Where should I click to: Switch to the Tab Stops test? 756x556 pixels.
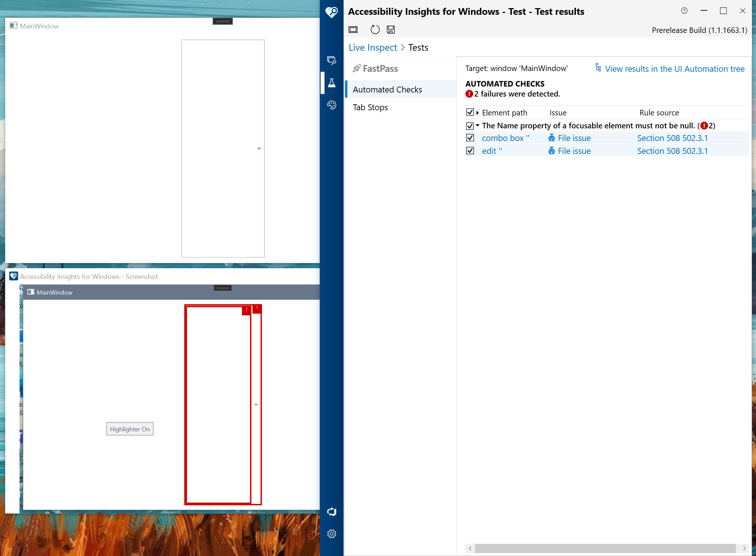(370, 107)
